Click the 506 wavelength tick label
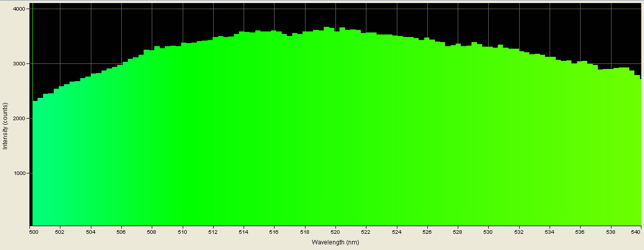 121,233
